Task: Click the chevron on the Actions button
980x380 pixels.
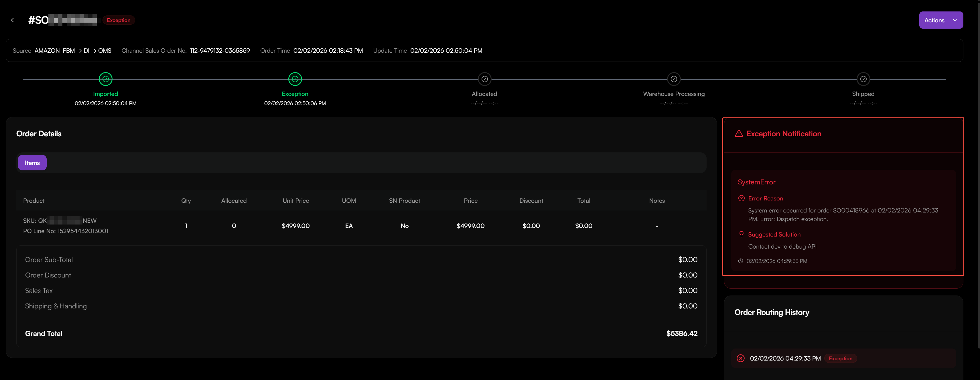Action: click(x=955, y=20)
